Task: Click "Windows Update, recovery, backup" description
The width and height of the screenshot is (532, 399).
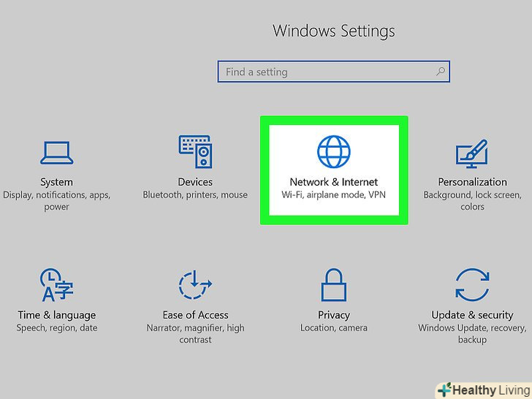Action: click(x=472, y=334)
